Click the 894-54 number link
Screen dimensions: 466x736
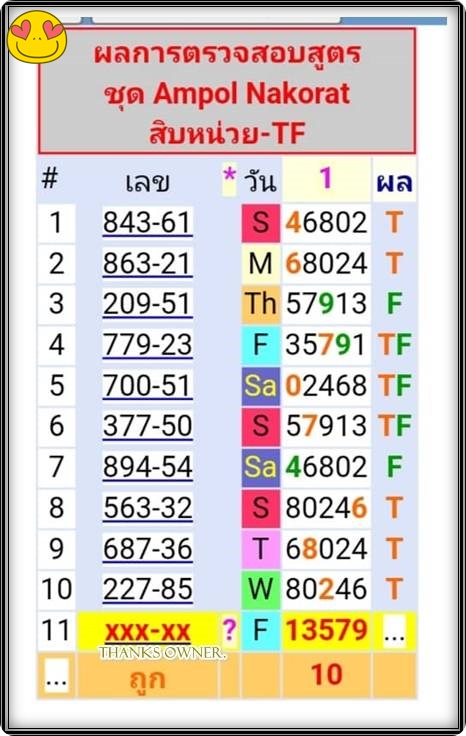pyautogui.click(x=147, y=467)
